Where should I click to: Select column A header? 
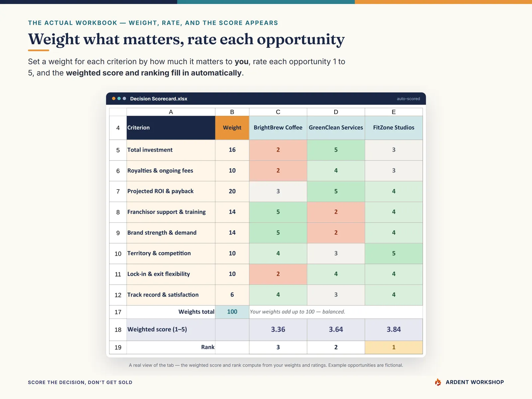[171, 112]
